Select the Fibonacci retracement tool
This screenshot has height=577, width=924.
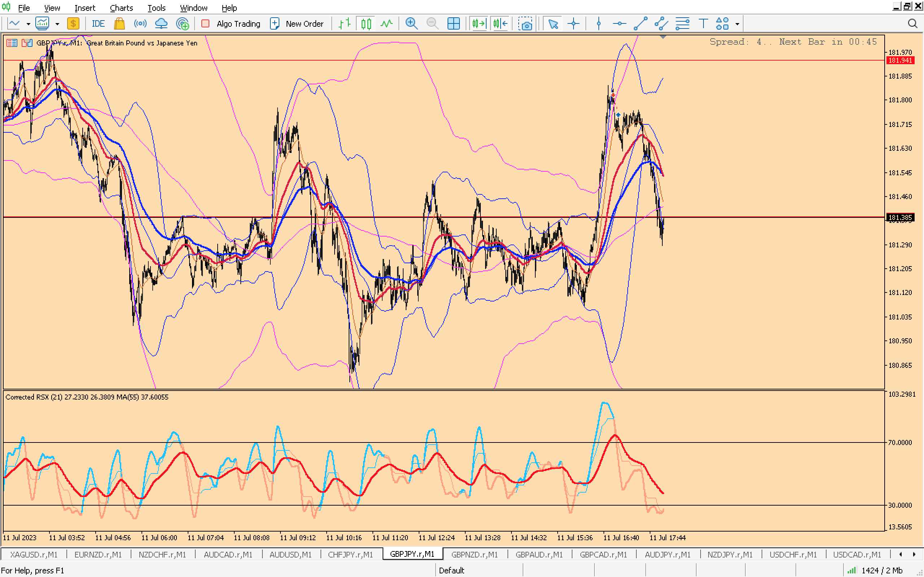click(x=682, y=24)
